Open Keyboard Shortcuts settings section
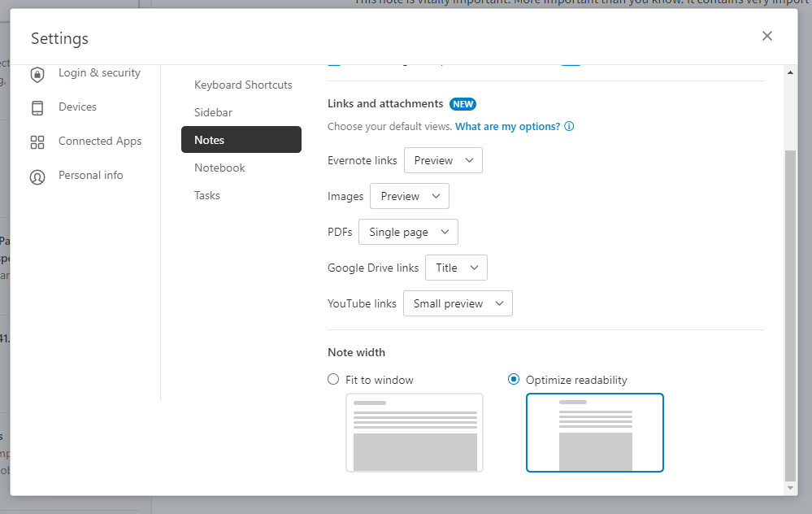This screenshot has height=514, width=812. [243, 85]
